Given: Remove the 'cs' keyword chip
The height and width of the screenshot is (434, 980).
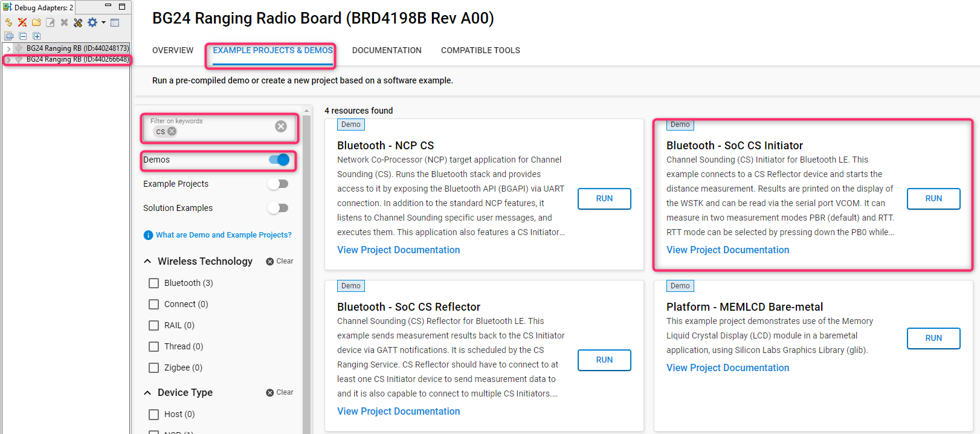Looking at the screenshot, I should (x=172, y=131).
